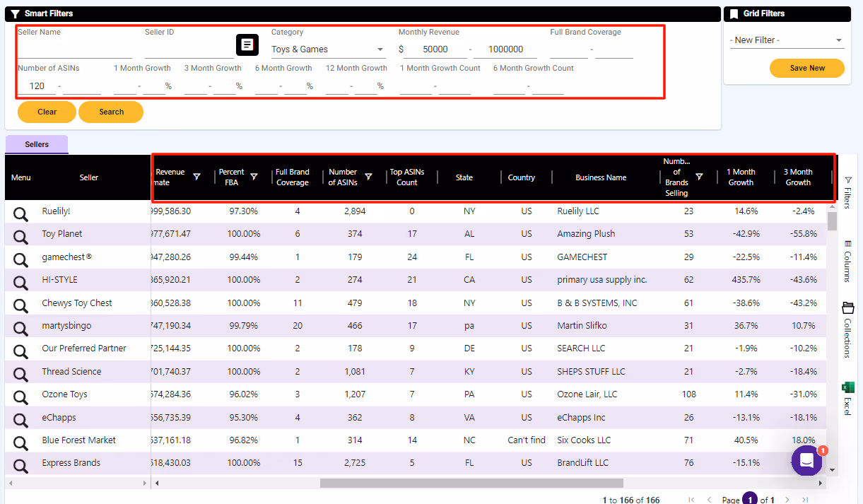Click current page number 1
The image size is (863, 504).
tap(749, 500)
